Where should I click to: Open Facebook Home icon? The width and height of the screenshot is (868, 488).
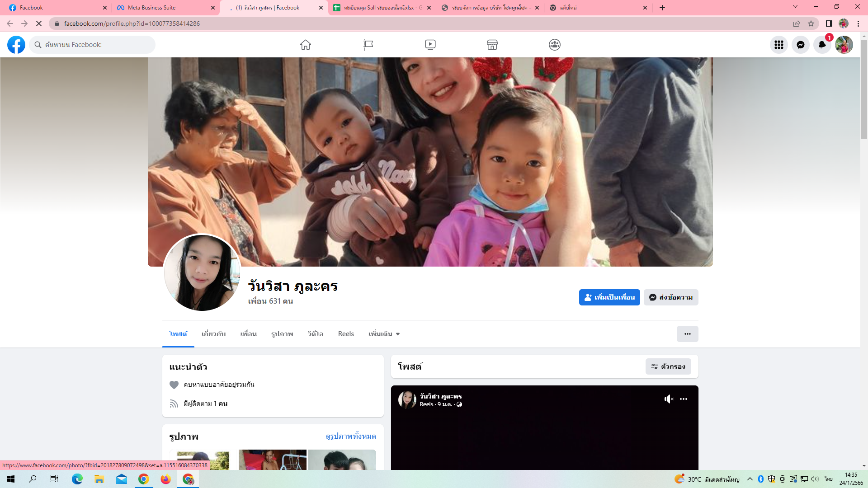coord(306,45)
